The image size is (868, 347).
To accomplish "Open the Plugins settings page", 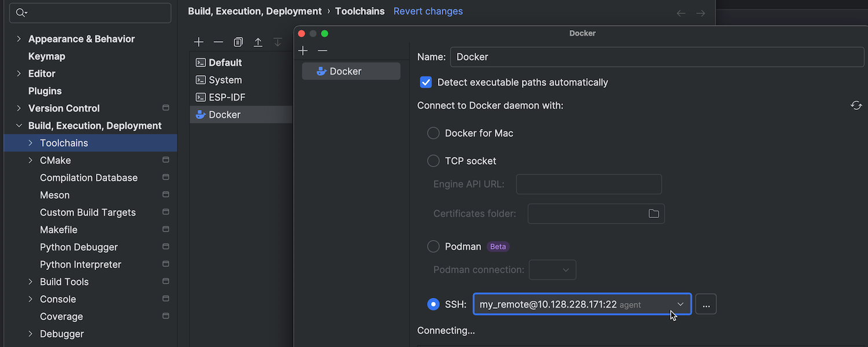I will (45, 91).
